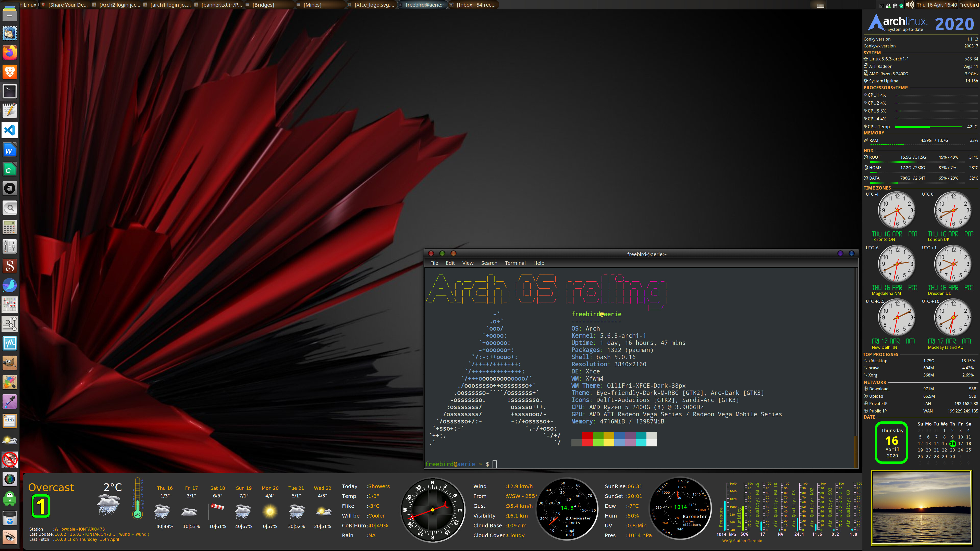This screenshot has width=980, height=551.
Task: Open the eye icon at dock bottom
Action: pos(9,537)
